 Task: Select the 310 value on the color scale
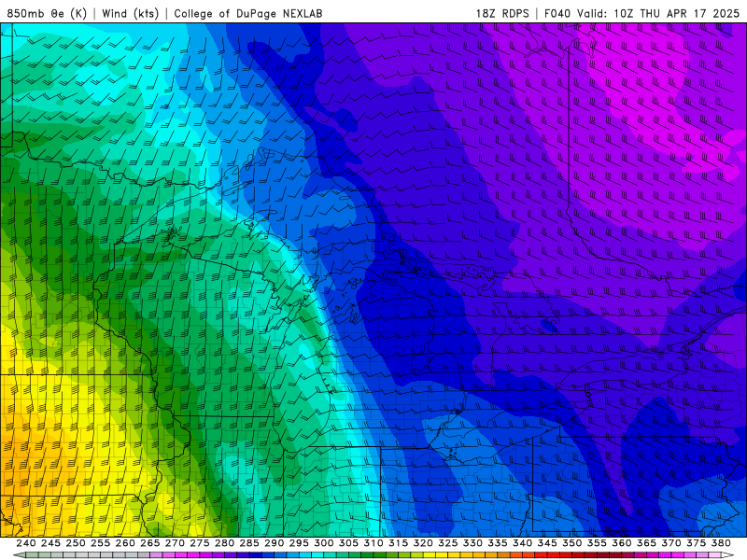[x=373, y=543]
